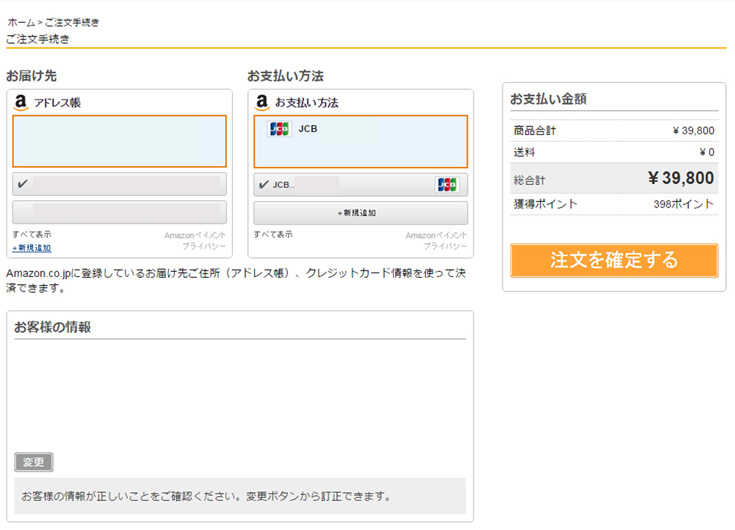Open Amazonペイメント link in address widget

195,235
